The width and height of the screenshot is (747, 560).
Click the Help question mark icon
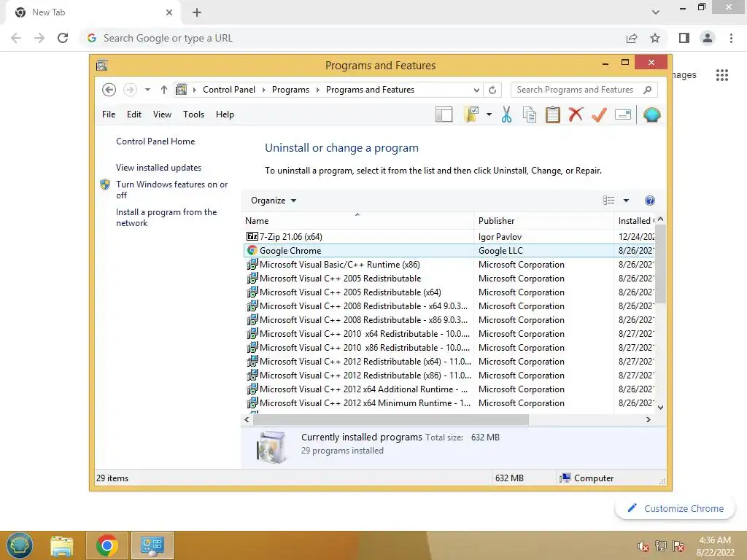(x=650, y=201)
